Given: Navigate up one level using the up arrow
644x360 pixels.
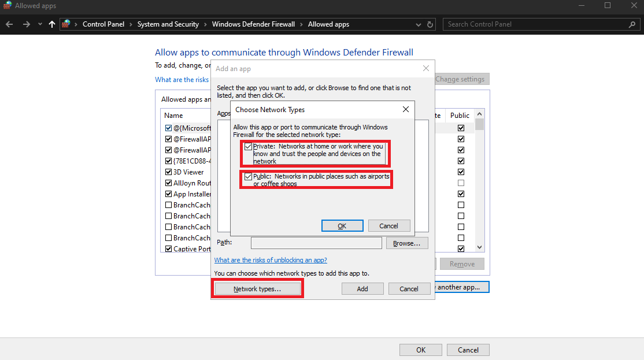Looking at the screenshot, I should [51, 24].
